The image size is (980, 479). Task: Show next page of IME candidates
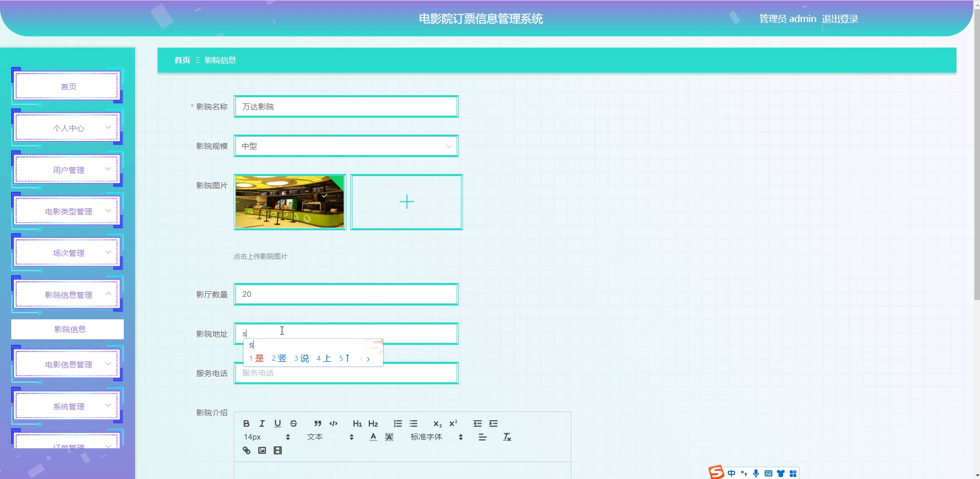368,359
